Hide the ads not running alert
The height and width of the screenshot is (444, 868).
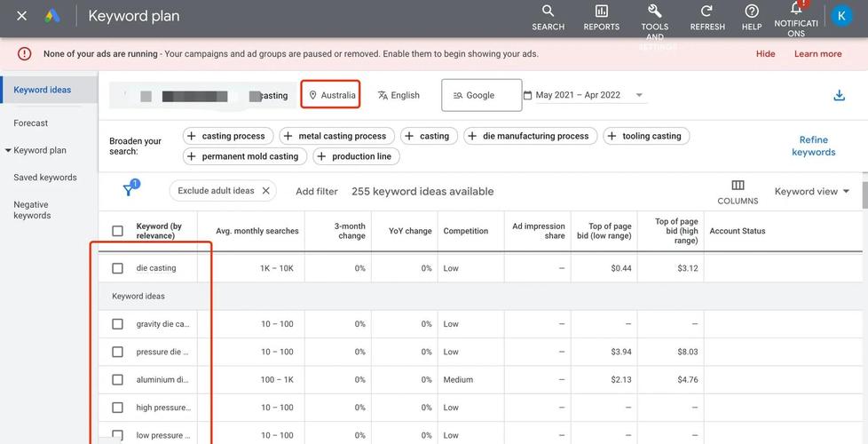pyautogui.click(x=766, y=53)
